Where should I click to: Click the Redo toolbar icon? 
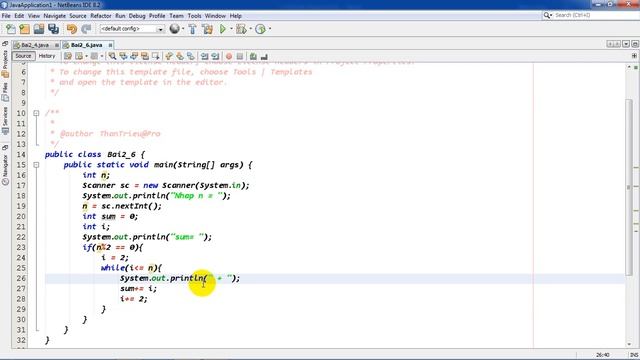tap(86, 29)
